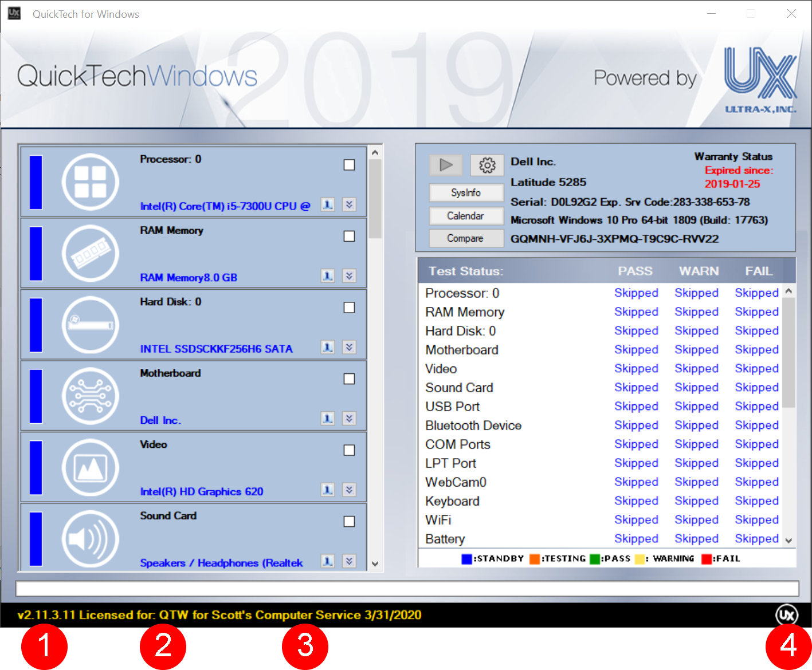Screen dimensions: 812x670
Task: Click the Processor device icon
Action: (91, 182)
